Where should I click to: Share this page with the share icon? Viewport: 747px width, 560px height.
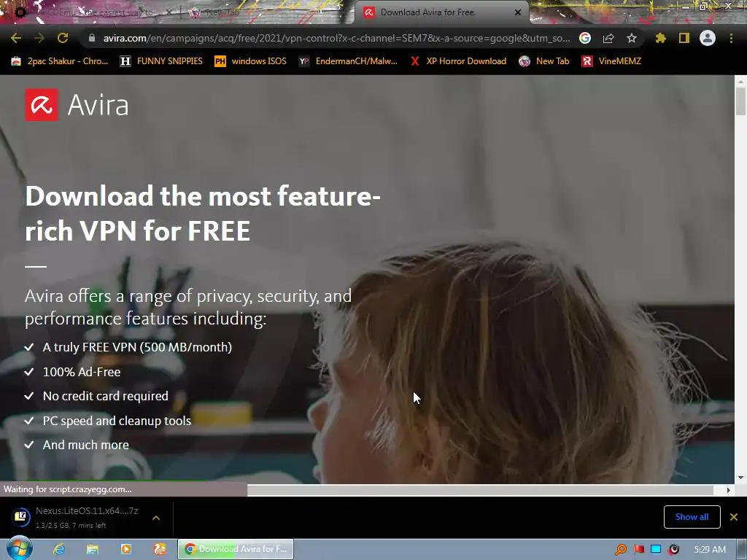608,38
